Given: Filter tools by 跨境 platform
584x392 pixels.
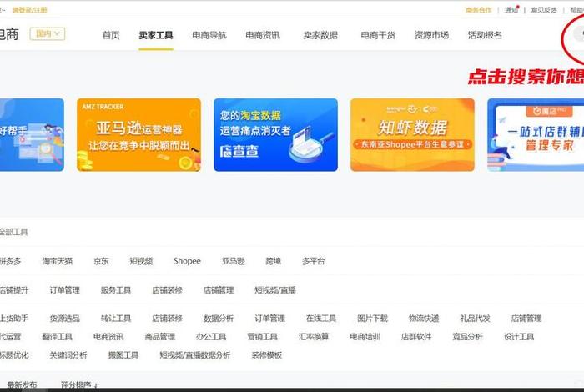Looking at the screenshot, I should 273,261.
